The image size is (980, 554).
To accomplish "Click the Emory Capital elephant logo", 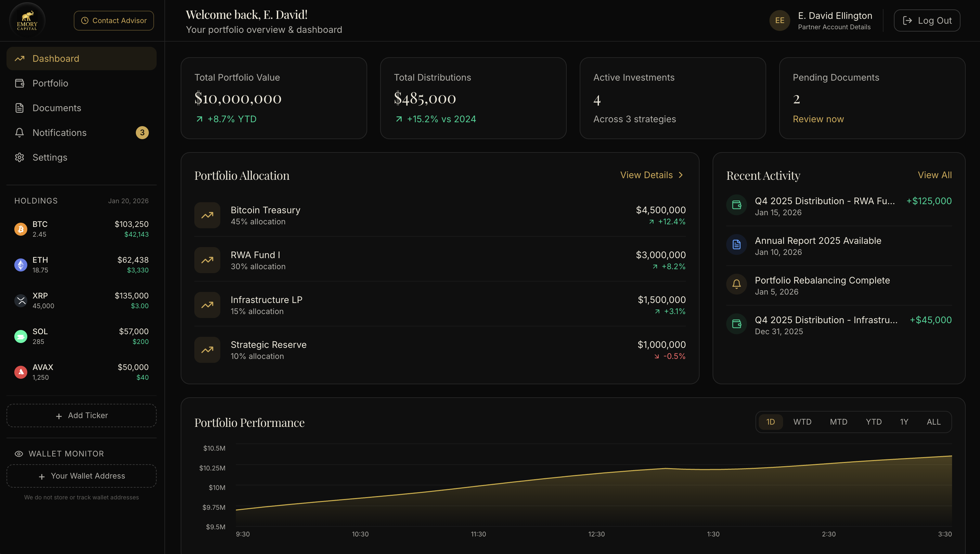I will (x=27, y=20).
